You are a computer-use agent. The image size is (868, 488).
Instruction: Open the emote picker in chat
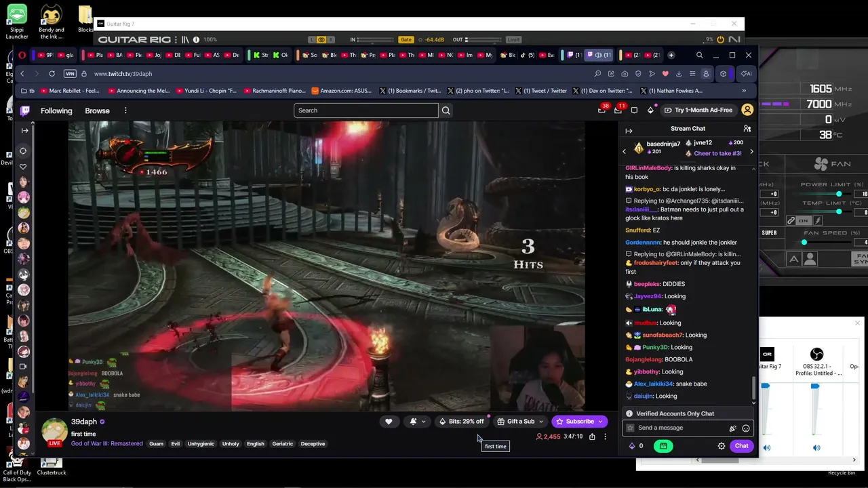coord(746,428)
